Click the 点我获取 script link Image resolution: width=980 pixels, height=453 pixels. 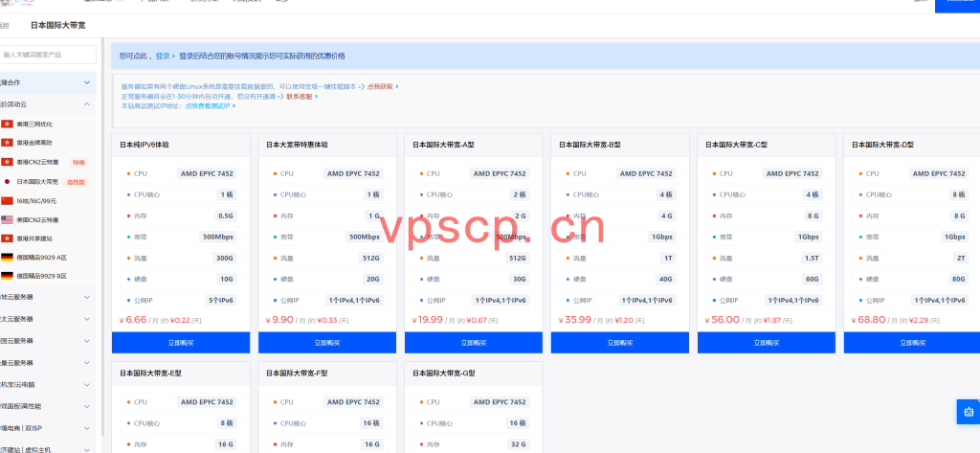380,87
